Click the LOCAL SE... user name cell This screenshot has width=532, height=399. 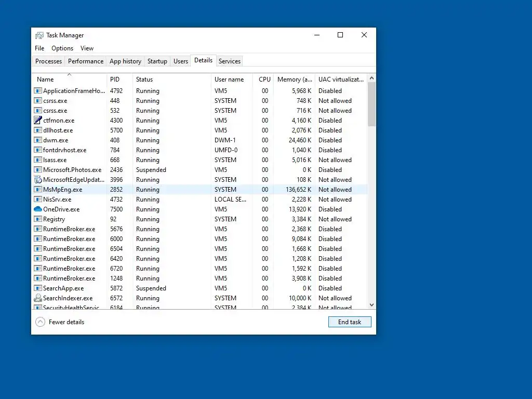(x=230, y=199)
